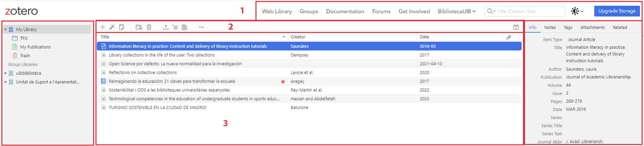Click the Volume value 44
The image size is (644, 146).
568,85
